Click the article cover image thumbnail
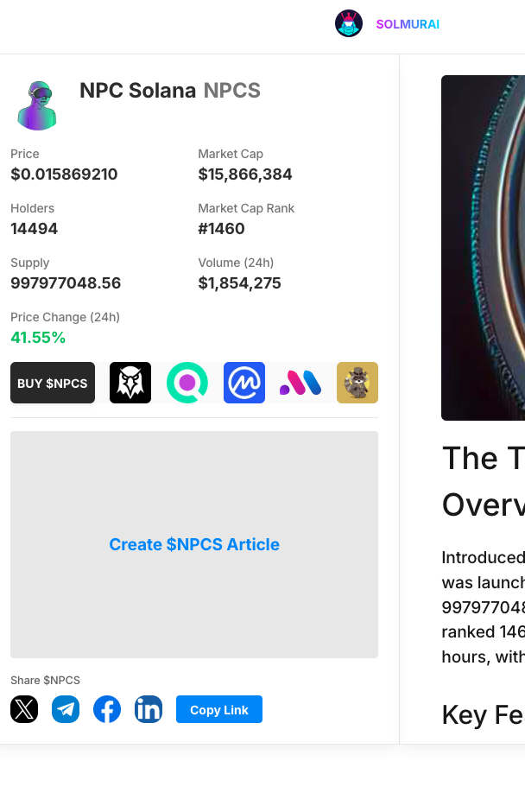Image resolution: width=525 pixels, height=812 pixels. coord(483,248)
